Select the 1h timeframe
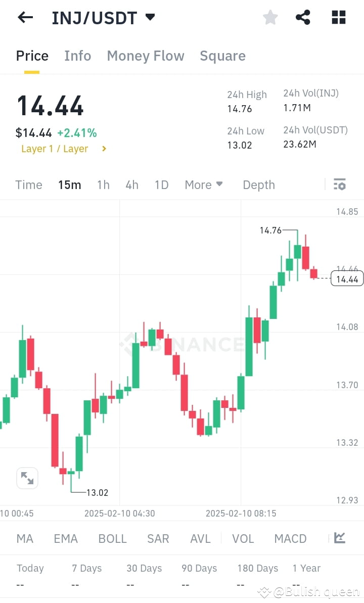Image resolution: width=364 pixels, height=603 pixels. 103,184
